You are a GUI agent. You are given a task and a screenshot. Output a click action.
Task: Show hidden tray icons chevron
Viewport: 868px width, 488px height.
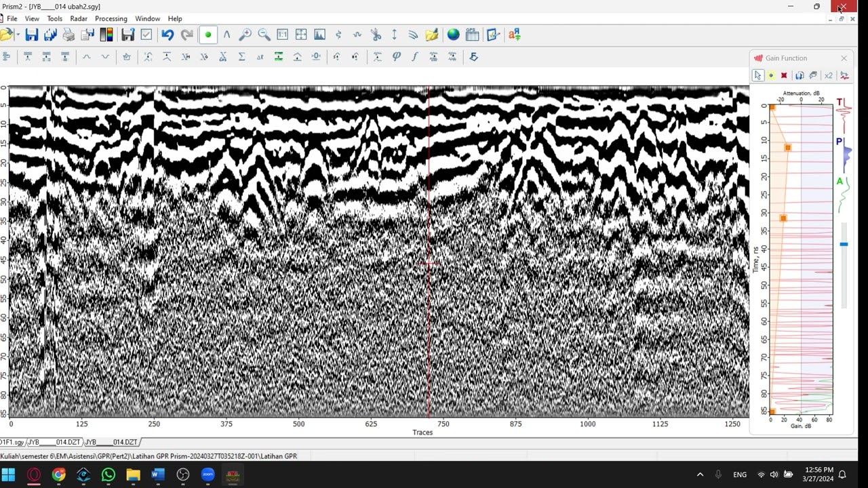pos(700,474)
